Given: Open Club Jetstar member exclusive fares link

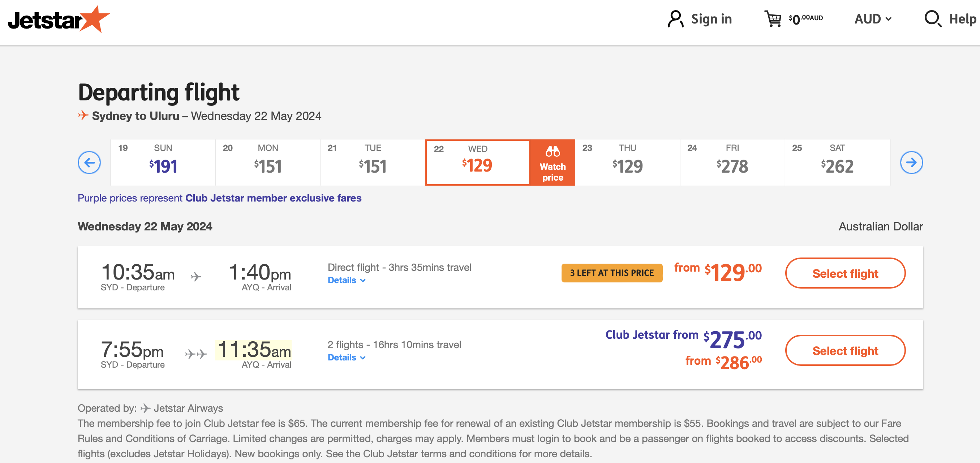Looking at the screenshot, I should 273,198.
